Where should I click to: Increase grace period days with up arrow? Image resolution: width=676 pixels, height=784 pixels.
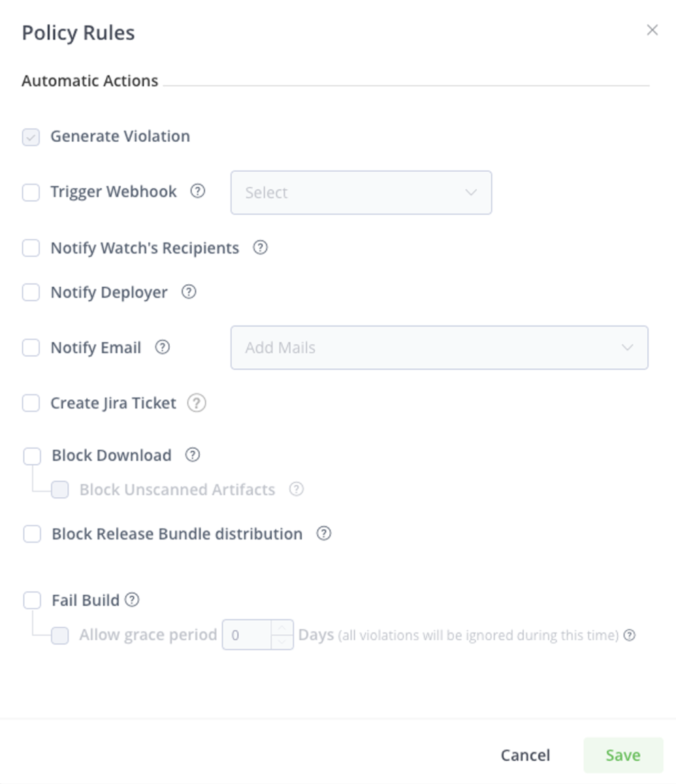point(282,628)
